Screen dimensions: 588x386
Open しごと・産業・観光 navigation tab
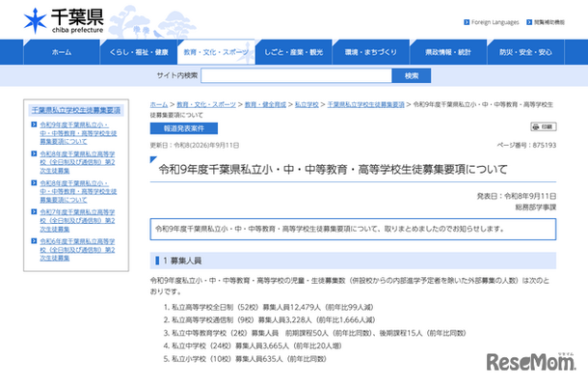(294, 52)
